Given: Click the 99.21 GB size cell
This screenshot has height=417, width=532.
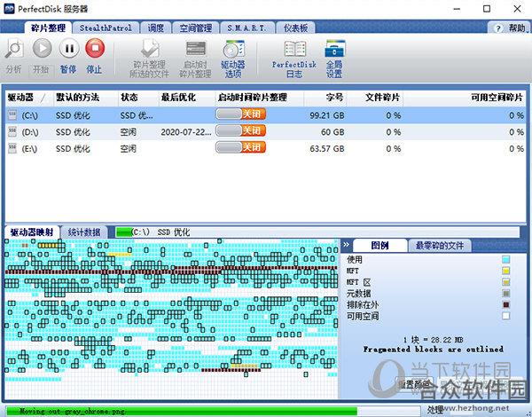Looking at the screenshot, I should (326, 115).
